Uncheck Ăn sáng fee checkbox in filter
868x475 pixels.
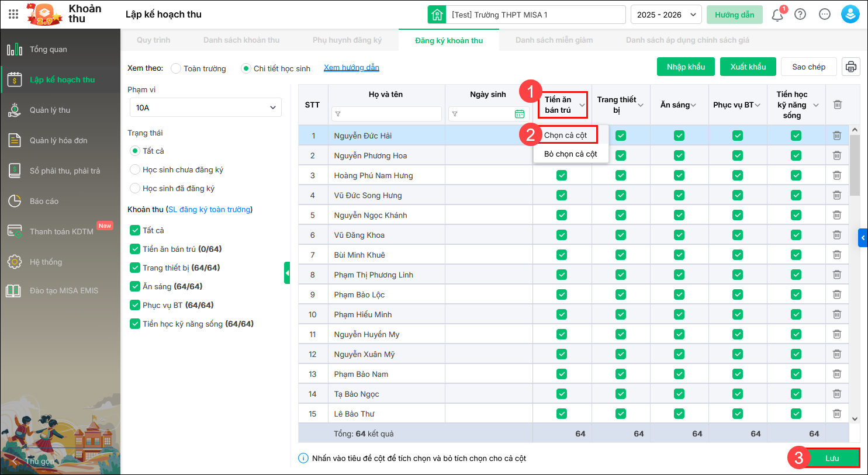pyautogui.click(x=135, y=286)
